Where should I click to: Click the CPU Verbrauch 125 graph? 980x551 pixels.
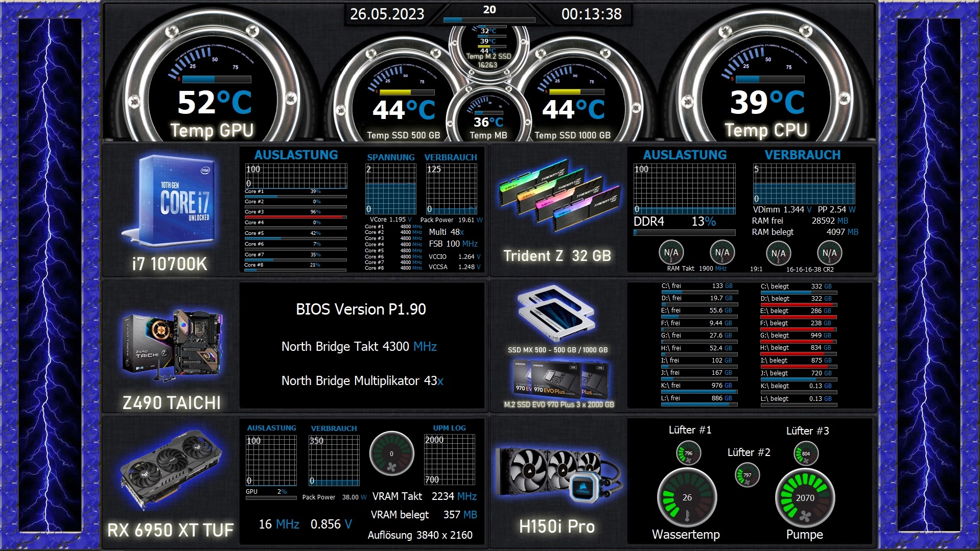pyautogui.click(x=452, y=188)
